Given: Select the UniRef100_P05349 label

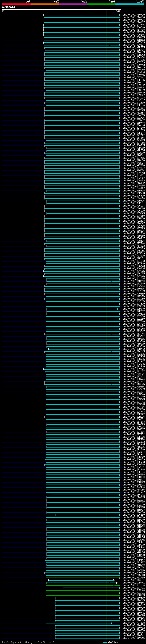Looking at the screenshot, I should 133,253.
